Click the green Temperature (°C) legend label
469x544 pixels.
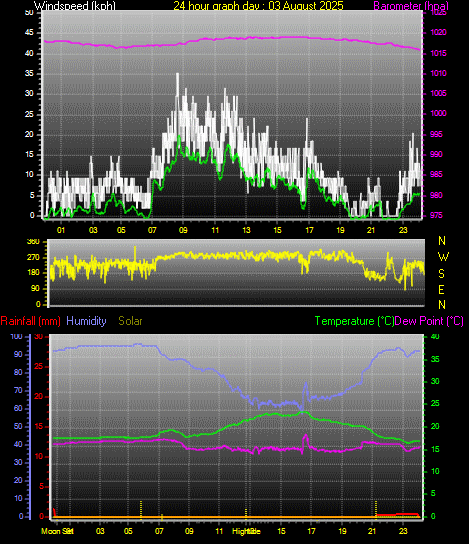coord(354,321)
